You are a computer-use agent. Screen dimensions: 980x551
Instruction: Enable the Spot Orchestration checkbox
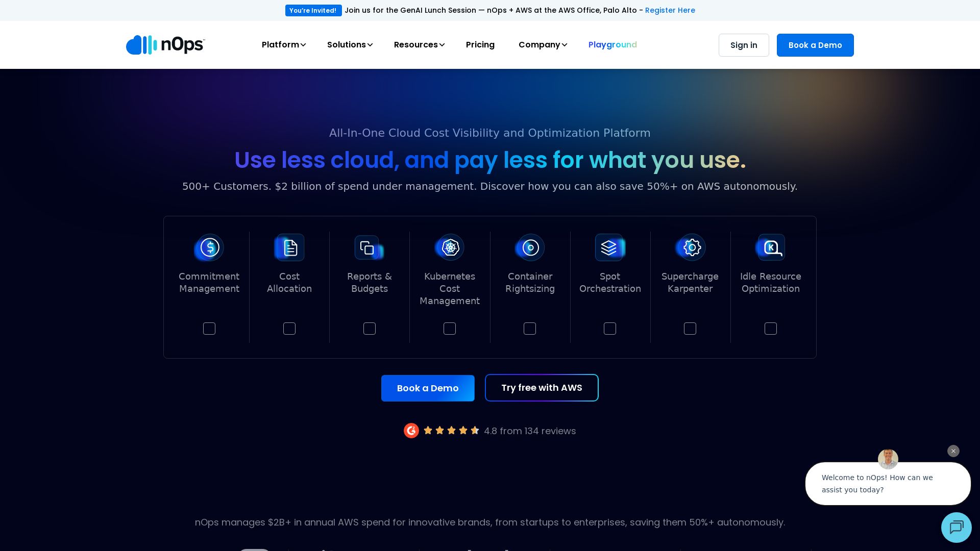coord(610,329)
